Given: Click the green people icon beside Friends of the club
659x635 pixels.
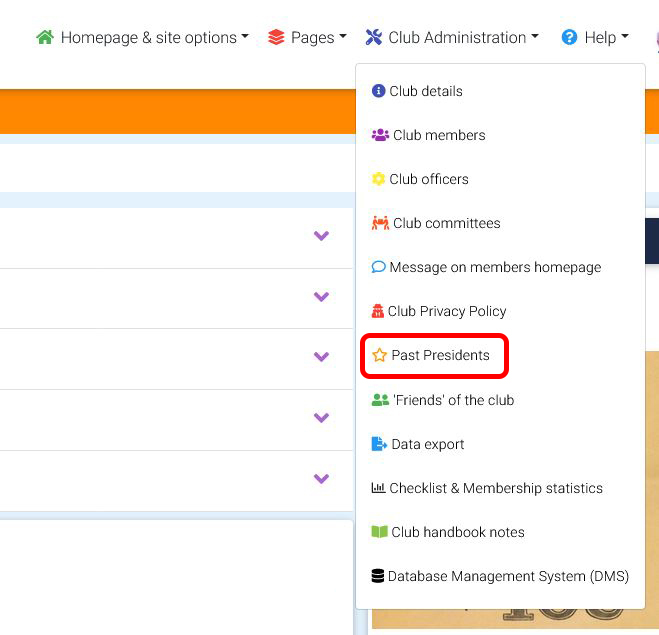Looking at the screenshot, I should point(380,400).
